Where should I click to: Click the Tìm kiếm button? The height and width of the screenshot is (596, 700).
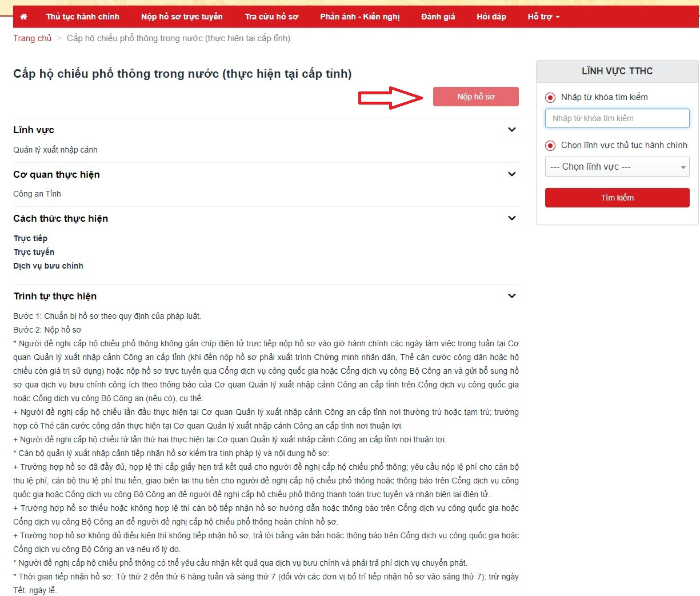pyautogui.click(x=617, y=198)
